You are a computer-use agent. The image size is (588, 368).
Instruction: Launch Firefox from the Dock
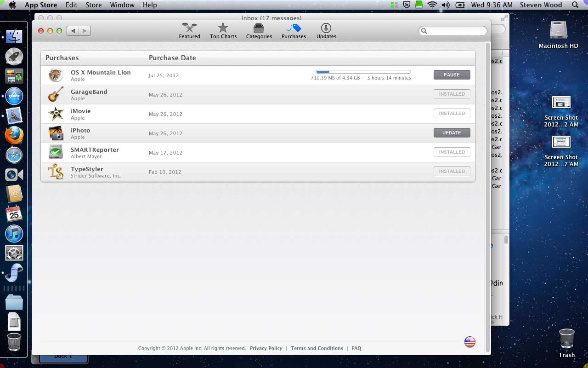pos(14,136)
